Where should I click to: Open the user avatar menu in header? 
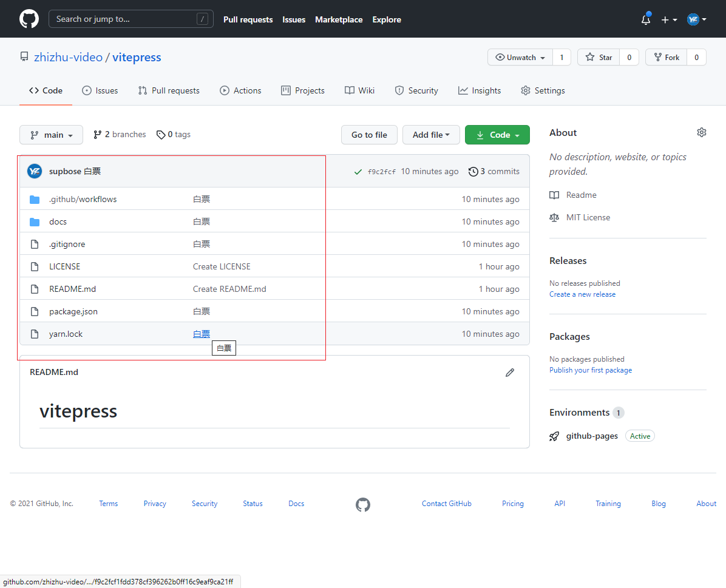(696, 19)
